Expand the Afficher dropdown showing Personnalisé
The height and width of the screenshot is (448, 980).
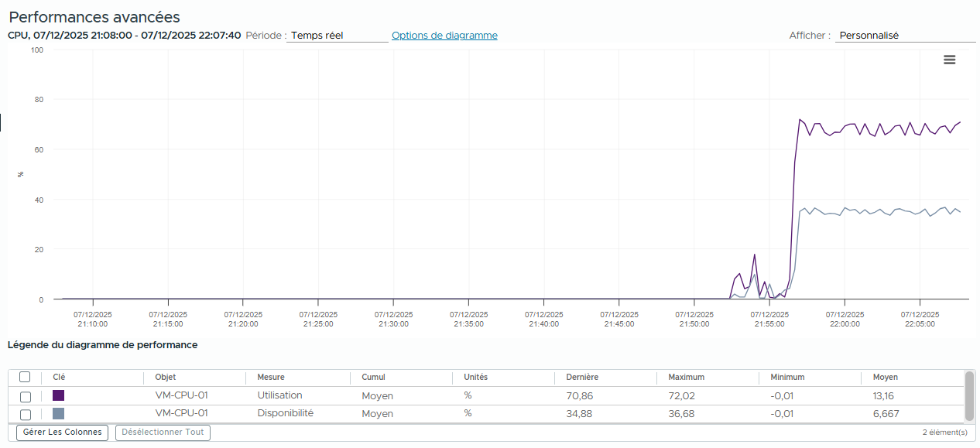[x=904, y=36]
